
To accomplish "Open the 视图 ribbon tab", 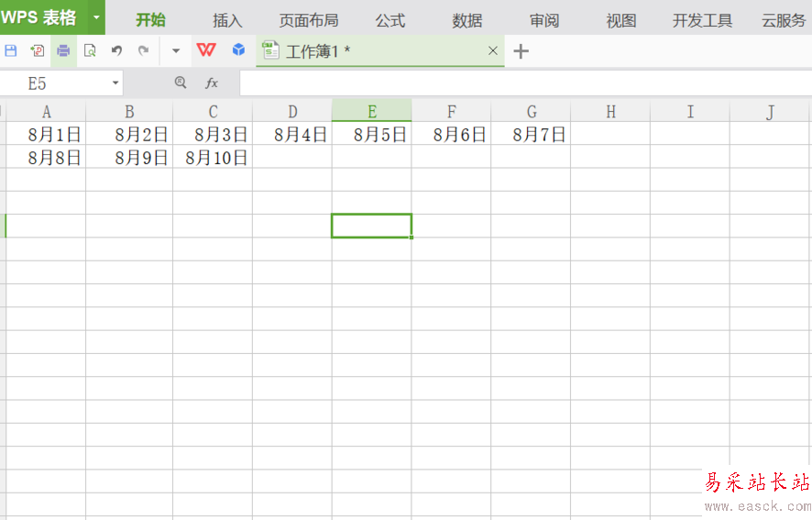I will coord(620,20).
